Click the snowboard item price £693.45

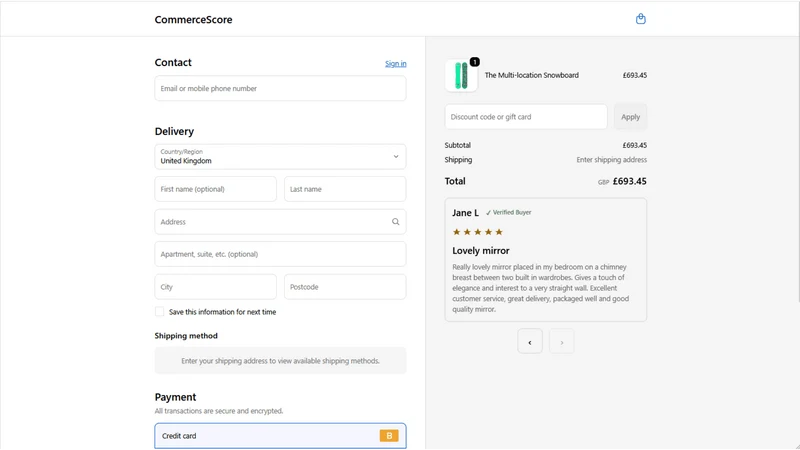point(635,75)
